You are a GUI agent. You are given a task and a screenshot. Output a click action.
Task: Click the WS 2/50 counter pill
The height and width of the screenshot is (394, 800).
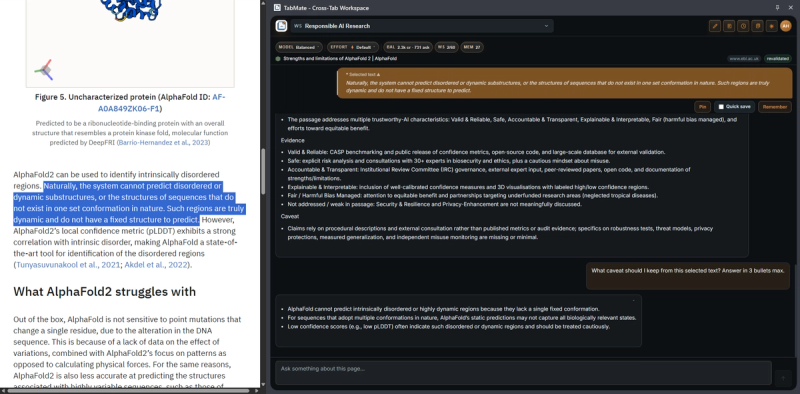[446, 47]
